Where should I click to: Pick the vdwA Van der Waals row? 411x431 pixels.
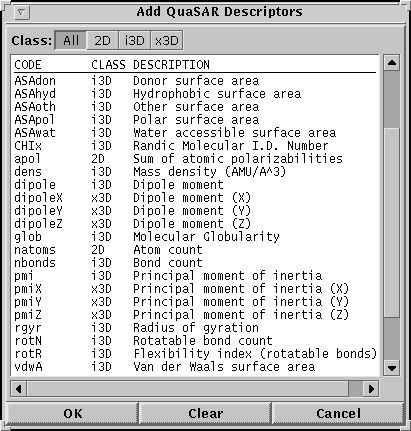[x=195, y=367]
